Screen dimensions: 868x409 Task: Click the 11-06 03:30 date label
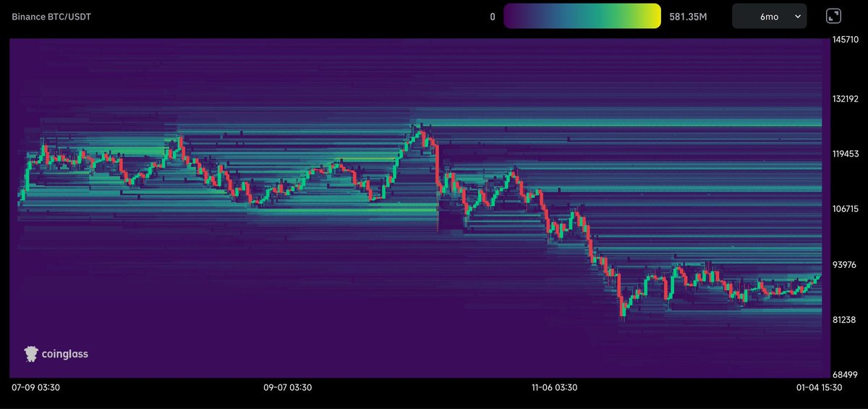(553, 387)
